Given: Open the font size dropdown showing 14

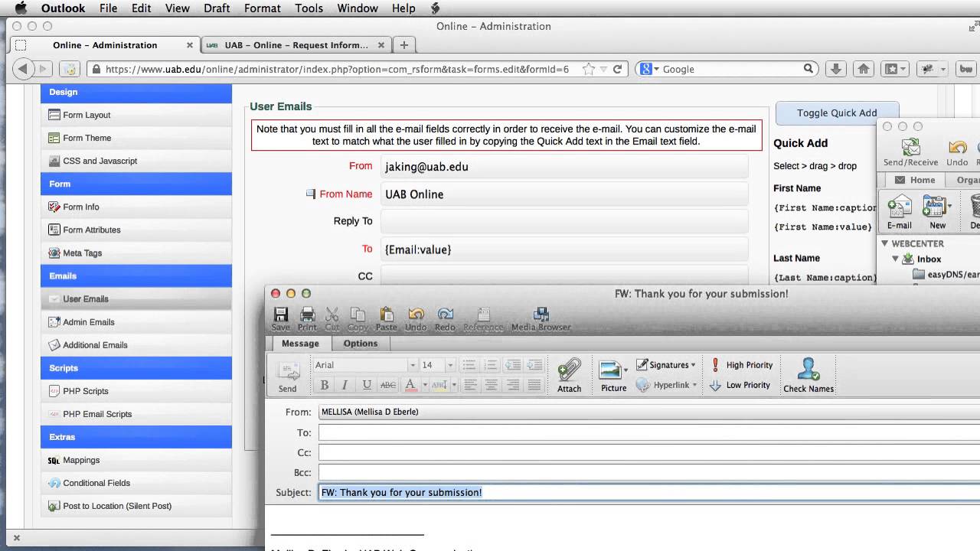Looking at the screenshot, I should pyautogui.click(x=450, y=365).
